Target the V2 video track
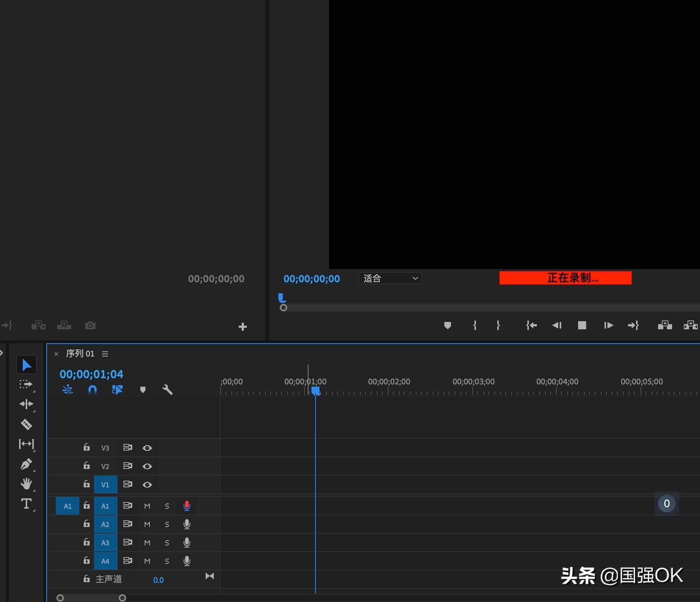Viewport: 700px width, 602px height. coord(105,466)
